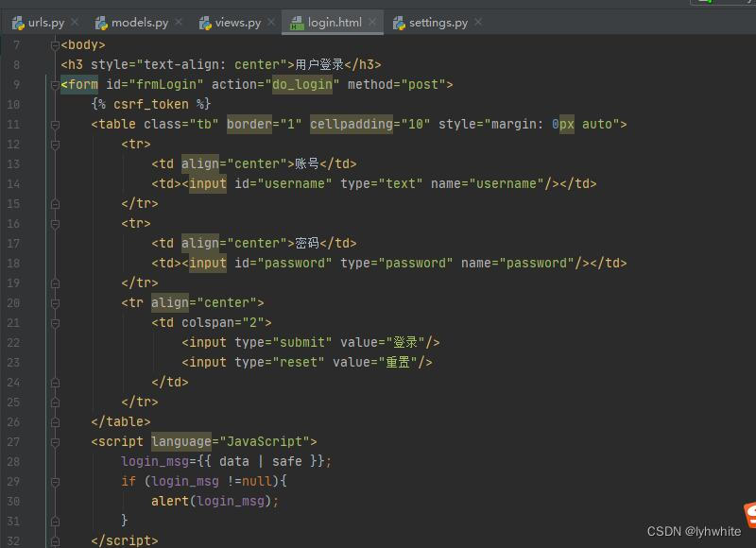Click the Python file icon on views.py tab
Viewport: 756px width, 548px height.
205,23
